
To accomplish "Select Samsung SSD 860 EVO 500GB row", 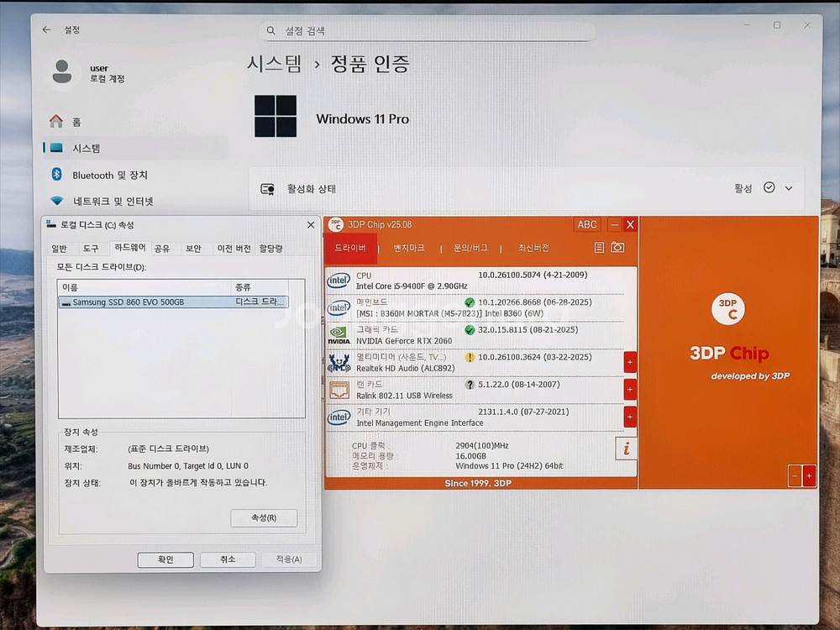I will tap(174, 302).
